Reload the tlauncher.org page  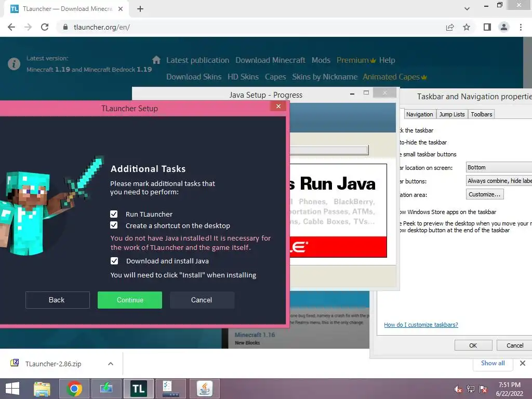point(45,27)
